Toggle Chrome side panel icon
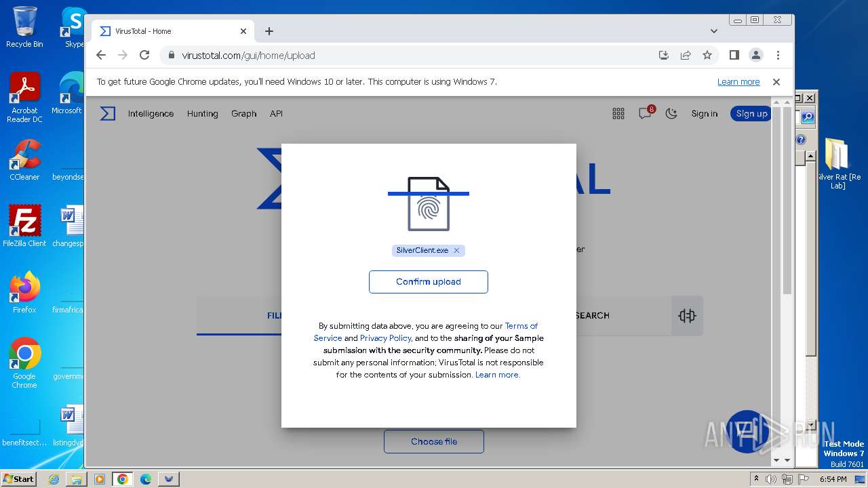The width and height of the screenshot is (868, 488). [x=734, y=55]
